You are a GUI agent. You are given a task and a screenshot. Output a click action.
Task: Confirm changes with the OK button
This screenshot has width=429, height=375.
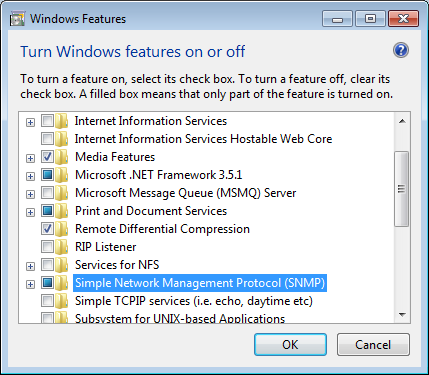290,345
